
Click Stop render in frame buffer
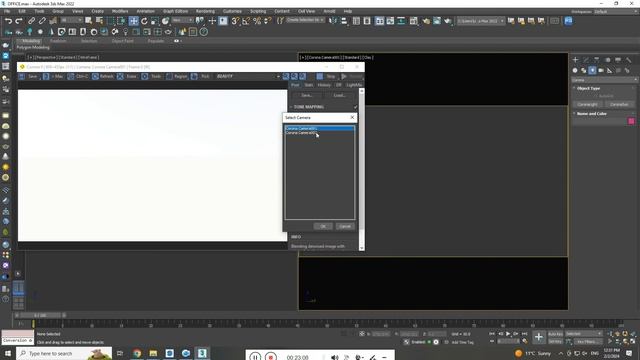pos(327,76)
